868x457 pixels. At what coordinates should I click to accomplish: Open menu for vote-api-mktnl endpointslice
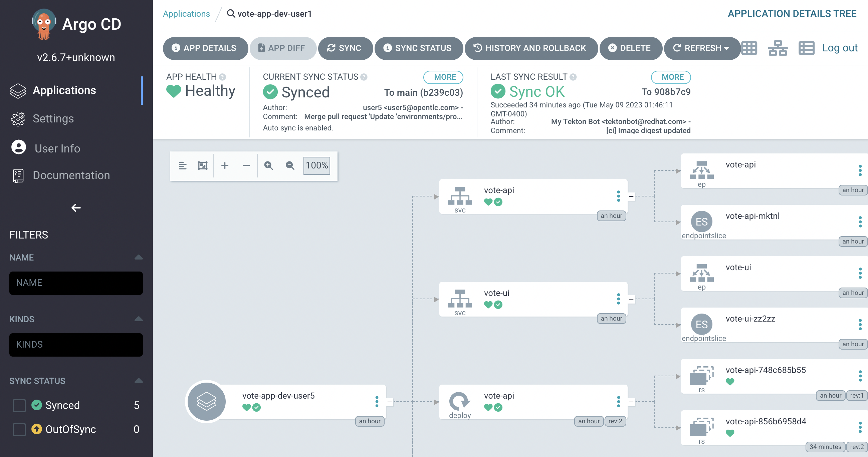(x=860, y=221)
